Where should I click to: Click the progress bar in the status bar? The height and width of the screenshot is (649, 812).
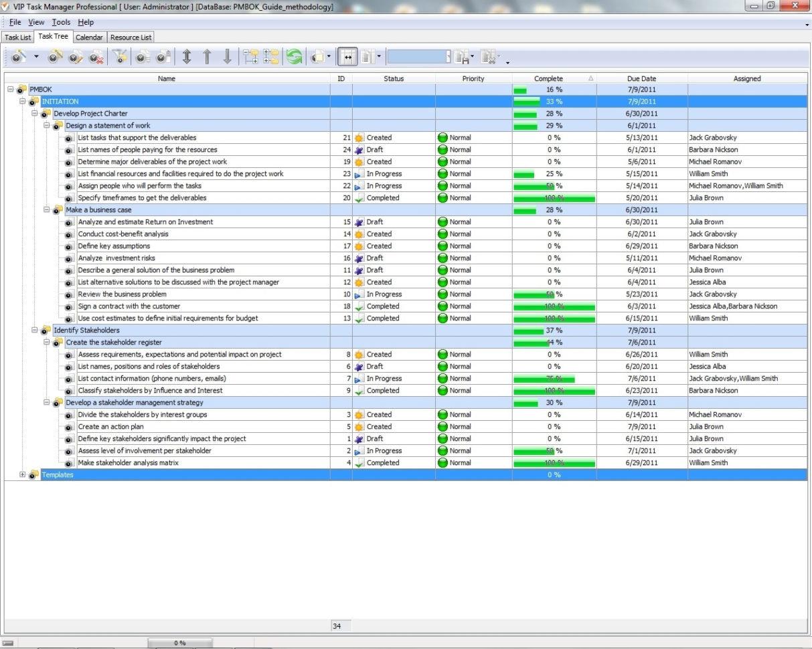tap(179, 642)
